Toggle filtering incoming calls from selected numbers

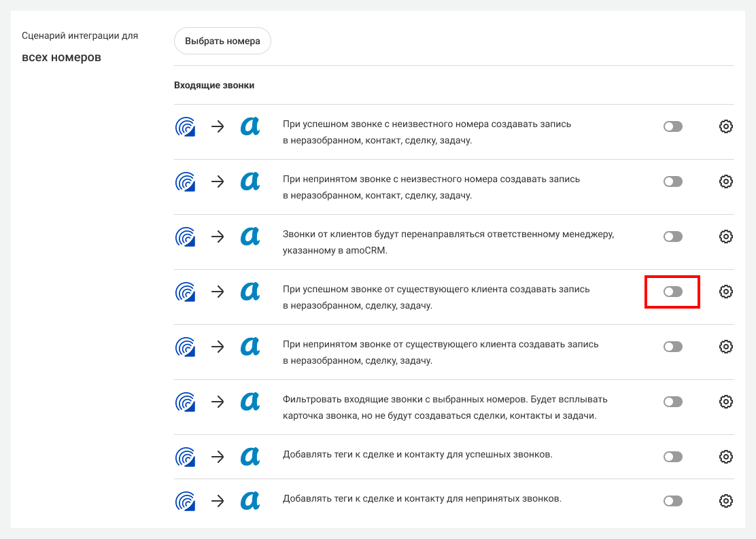pos(672,401)
